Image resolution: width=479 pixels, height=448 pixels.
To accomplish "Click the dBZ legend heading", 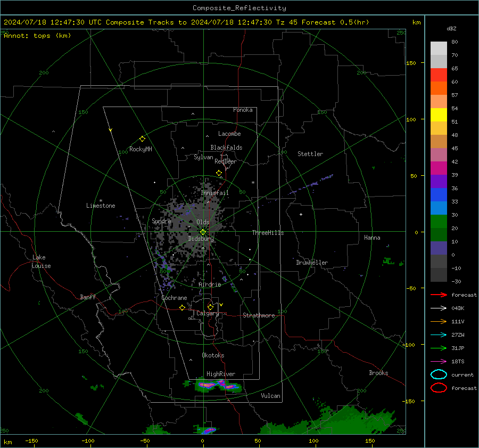I will (451, 29).
